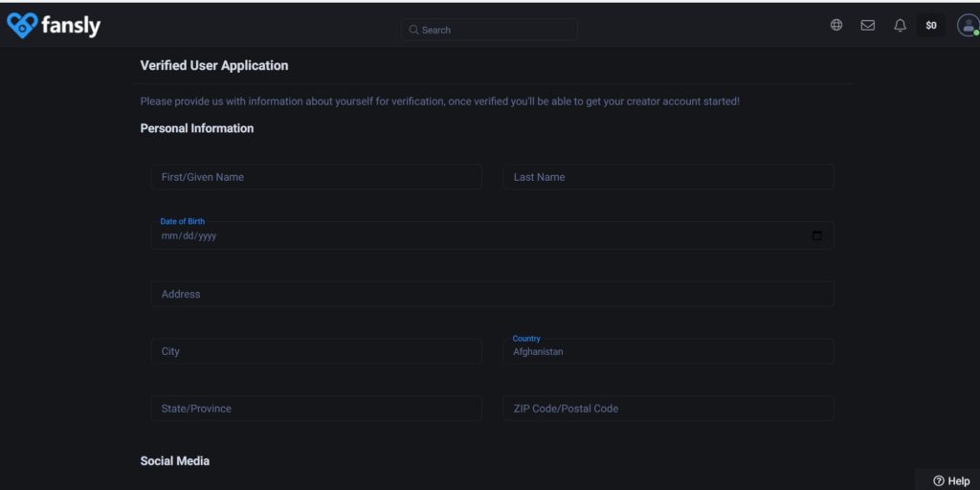
Task: Select the City input field
Action: (x=316, y=351)
